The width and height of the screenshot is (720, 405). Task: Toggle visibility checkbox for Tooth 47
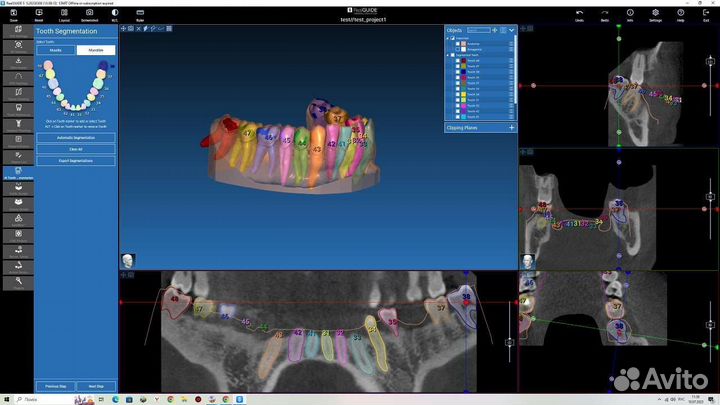[x=457, y=66]
